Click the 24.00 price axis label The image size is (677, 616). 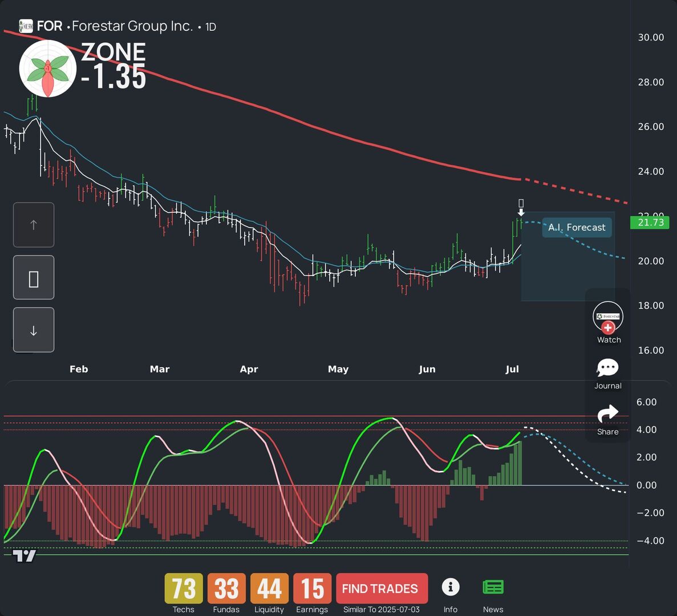pyautogui.click(x=651, y=171)
